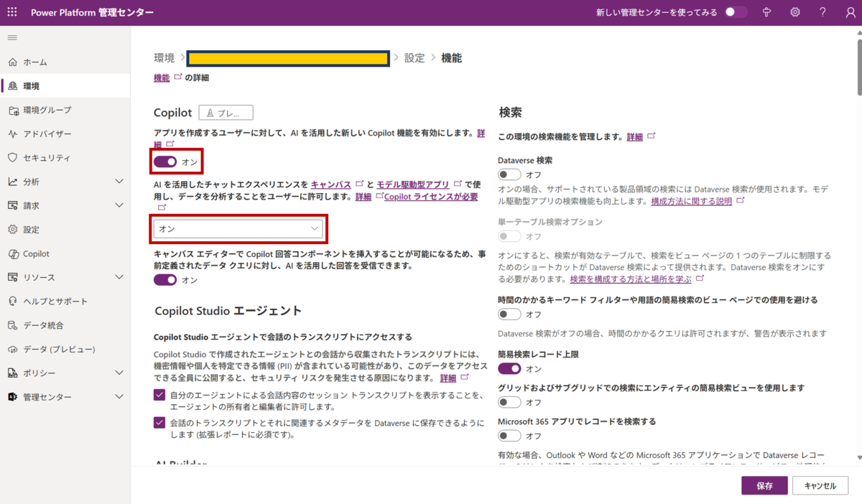Open セキュリティ in the sidebar
The width and height of the screenshot is (862, 504).
65,157
